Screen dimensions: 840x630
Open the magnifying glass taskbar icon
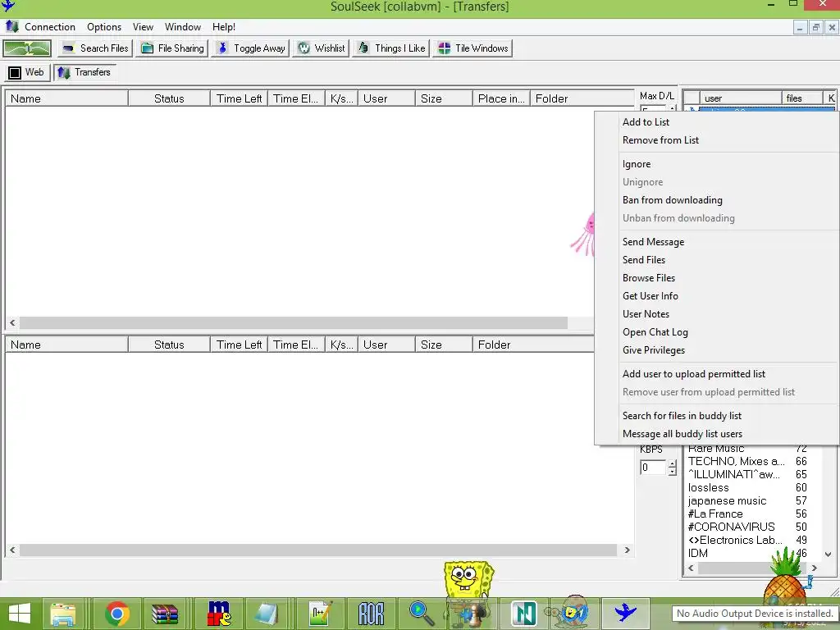tap(421, 614)
